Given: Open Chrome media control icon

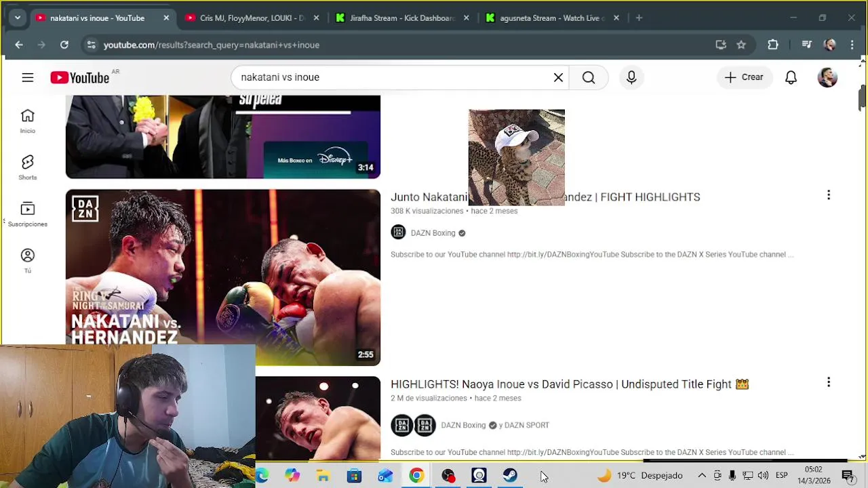Looking at the screenshot, I should (x=806, y=45).
